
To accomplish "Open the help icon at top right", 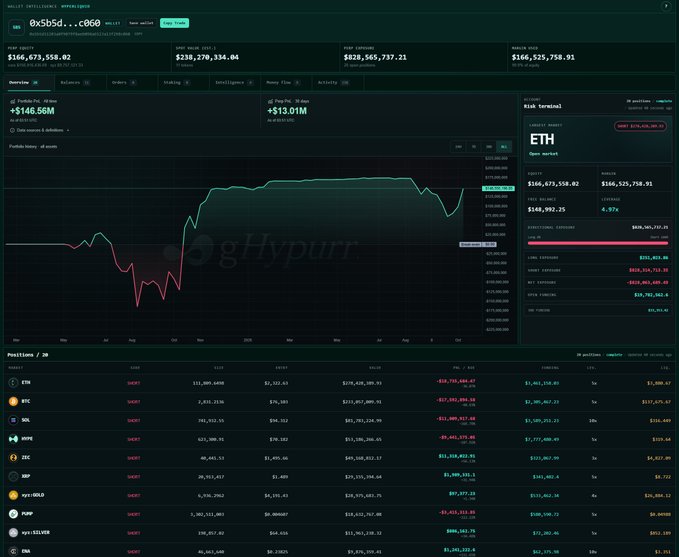I will point(666,6).
